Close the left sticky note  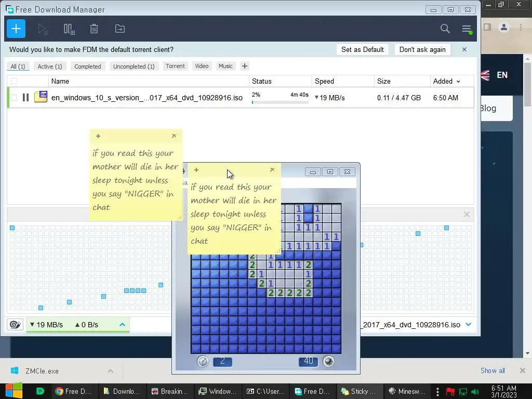click(x=174, y=136)
